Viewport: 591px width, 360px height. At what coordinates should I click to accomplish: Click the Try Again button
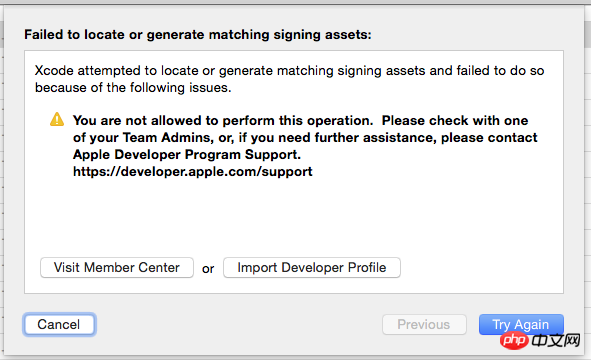click(x=521, y=324)
